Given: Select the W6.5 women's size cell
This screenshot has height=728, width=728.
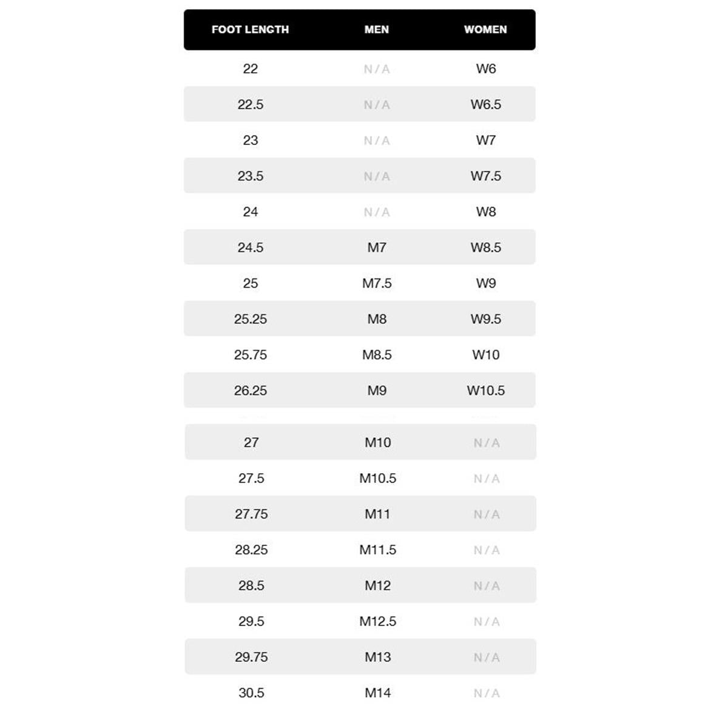Looking at the screenshot, I should coord(486,104).
